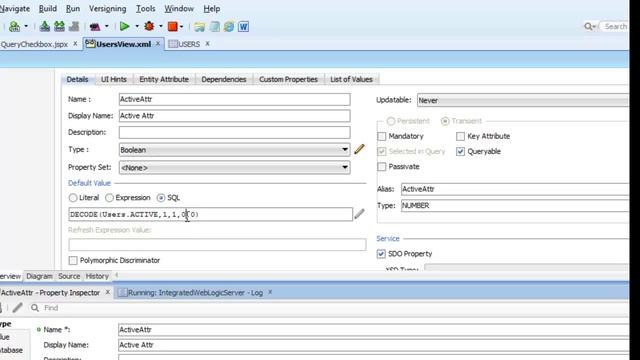The height and width of the screenshot is (360, 640).
Task: Click the red Debug bug icon
Action: (149, 27)
